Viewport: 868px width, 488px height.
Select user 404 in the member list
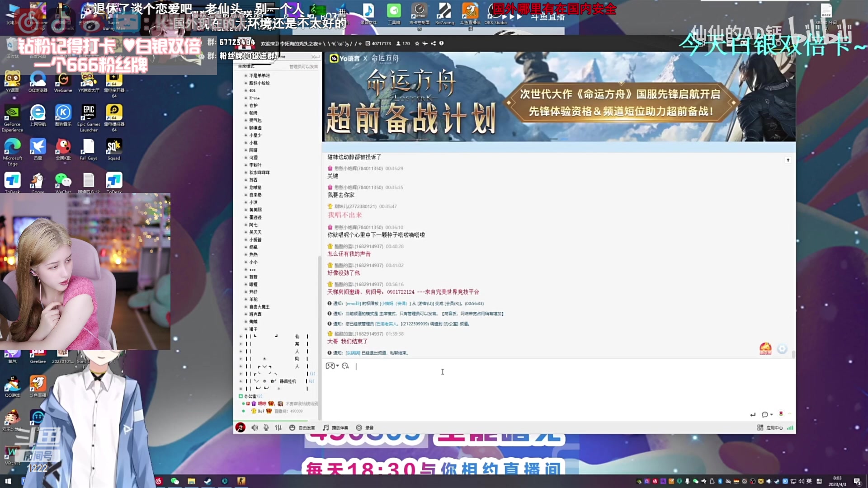[x=252, y=90]
